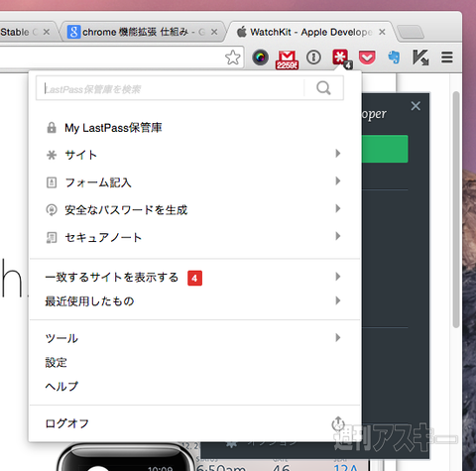
Task: Click the page vertical scrollbar thumb
Action: pyautogui.click(x=456, y=209)
